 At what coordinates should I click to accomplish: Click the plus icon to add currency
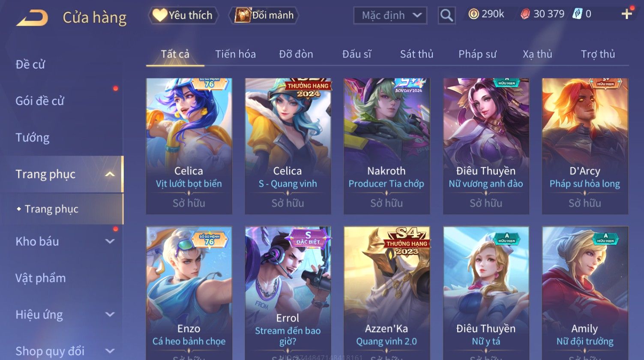(627, 14)
